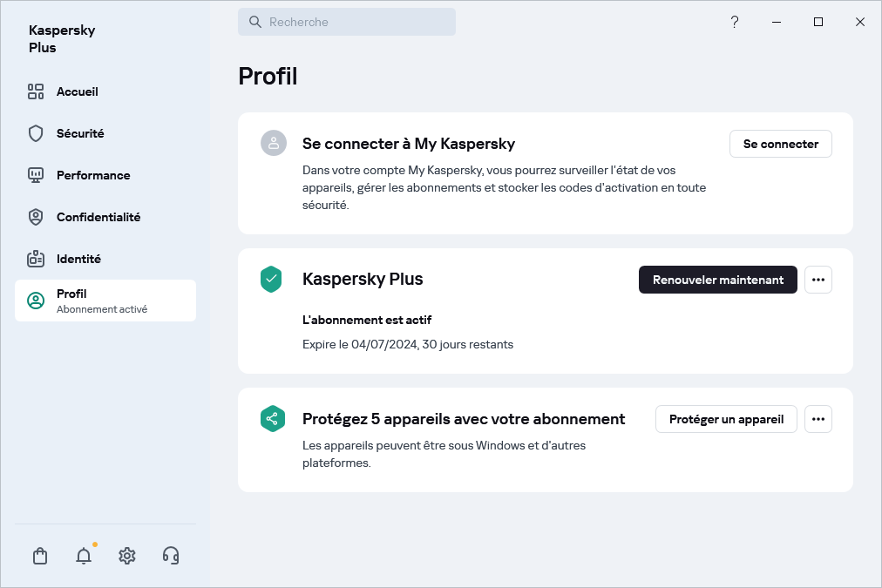Select the Profil sidebar item
The height and width of the screenshot is (588, 882).
105,301
